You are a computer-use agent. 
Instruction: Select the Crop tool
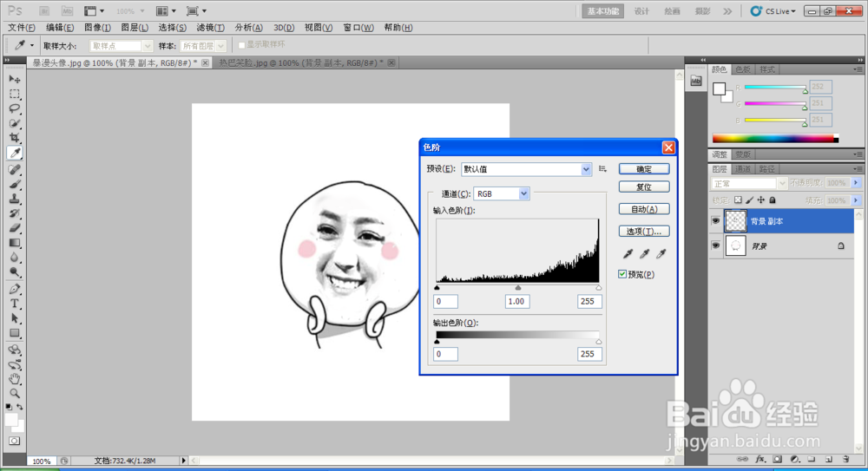tap(15, 138)
